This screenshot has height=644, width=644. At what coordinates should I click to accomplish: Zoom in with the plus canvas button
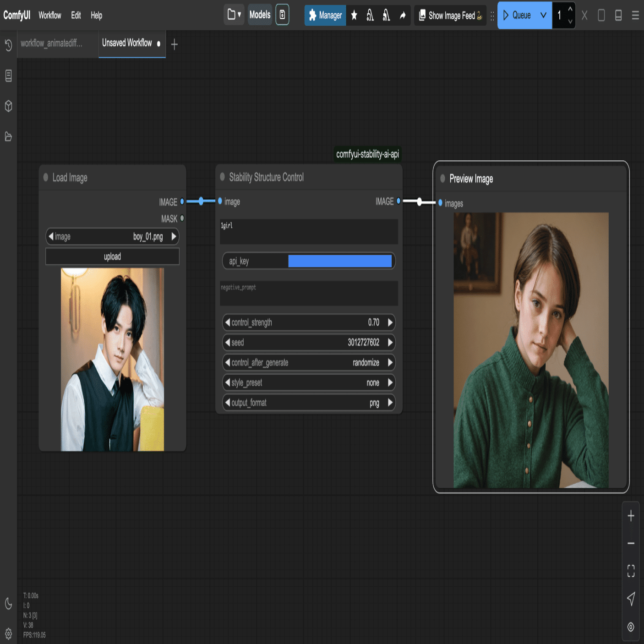631,516
